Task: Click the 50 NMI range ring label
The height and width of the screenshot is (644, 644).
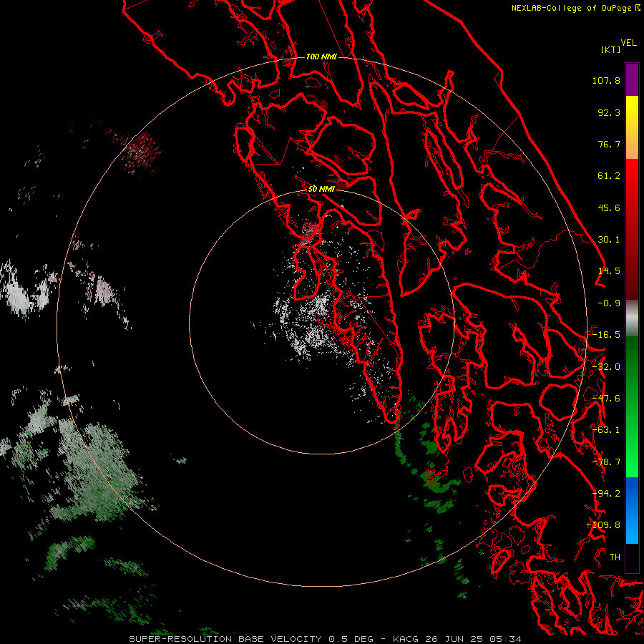Action: pyautogui.click(x=321, y=189)
